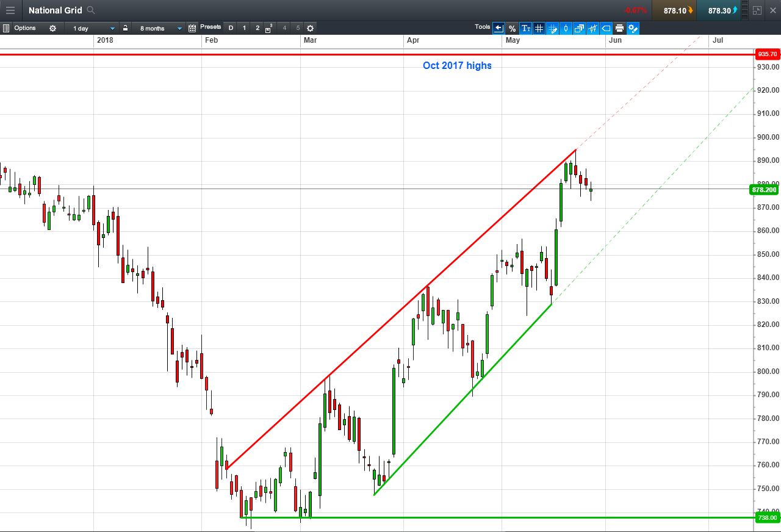Click the Apr month label on axis

(413, 40)
